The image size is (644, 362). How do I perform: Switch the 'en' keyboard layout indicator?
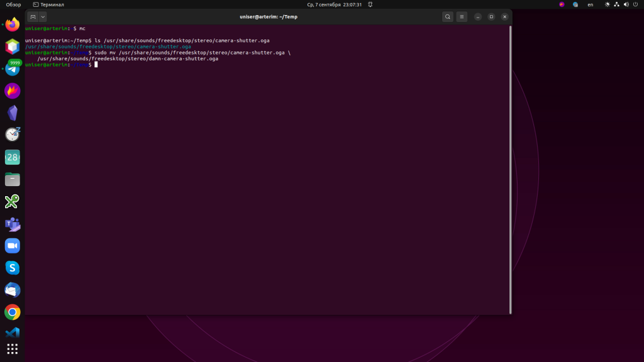click(x=590, y=4)
